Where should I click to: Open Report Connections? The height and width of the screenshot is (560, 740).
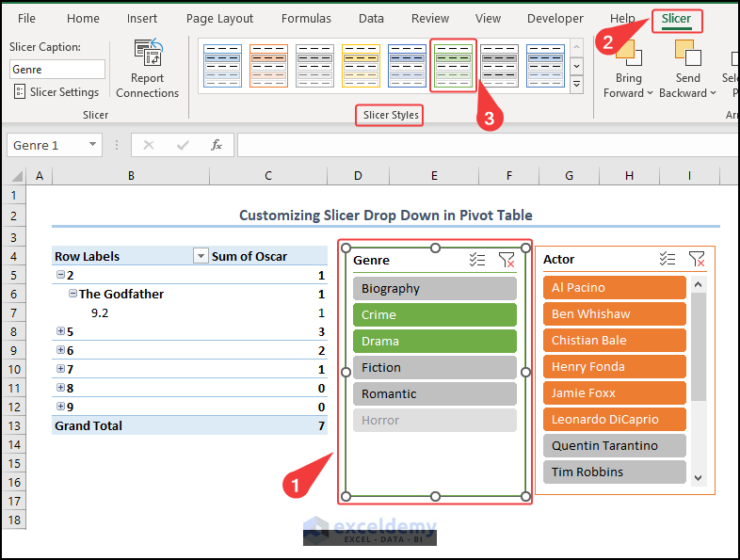click(147, 69)
